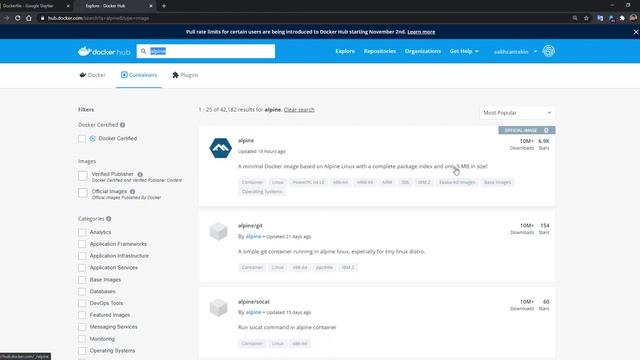The width and height of the screenshot is (640, 360).
Task: Click the Categories info icon
Action: tap(109, 219)
